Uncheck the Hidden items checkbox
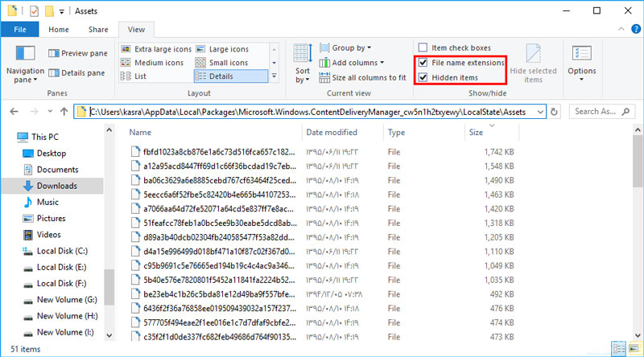This screenshot has width=644, height=357. pos(423,77)
